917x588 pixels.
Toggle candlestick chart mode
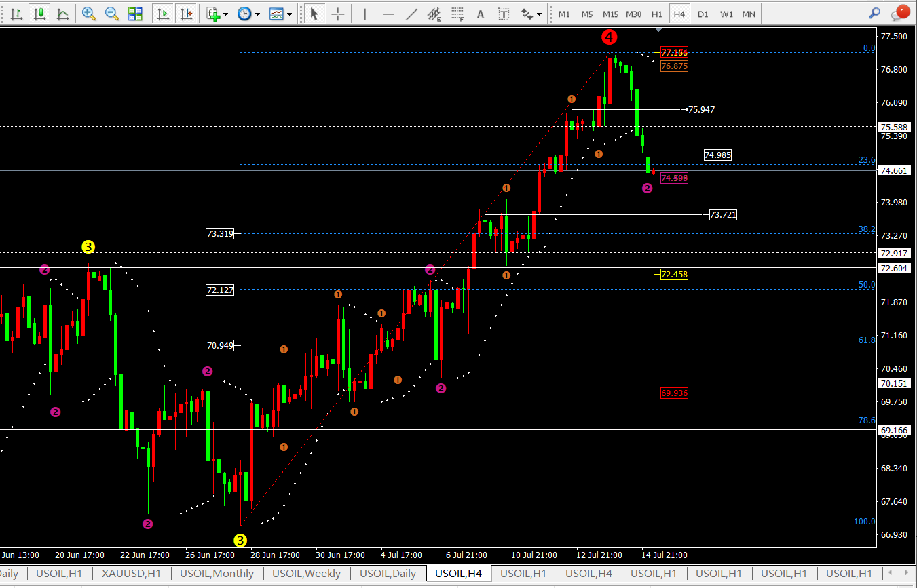(40, 14)
